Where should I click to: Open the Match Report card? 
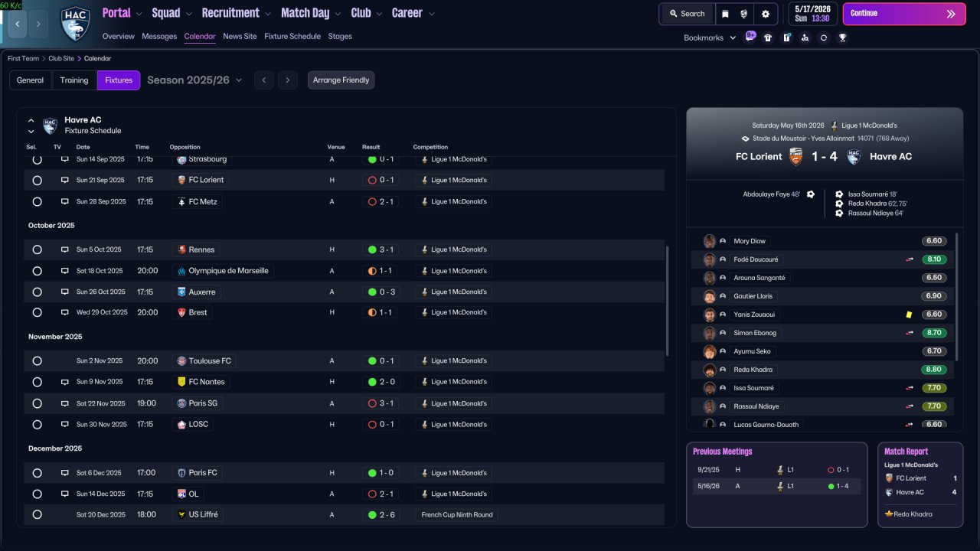(920, 484)
